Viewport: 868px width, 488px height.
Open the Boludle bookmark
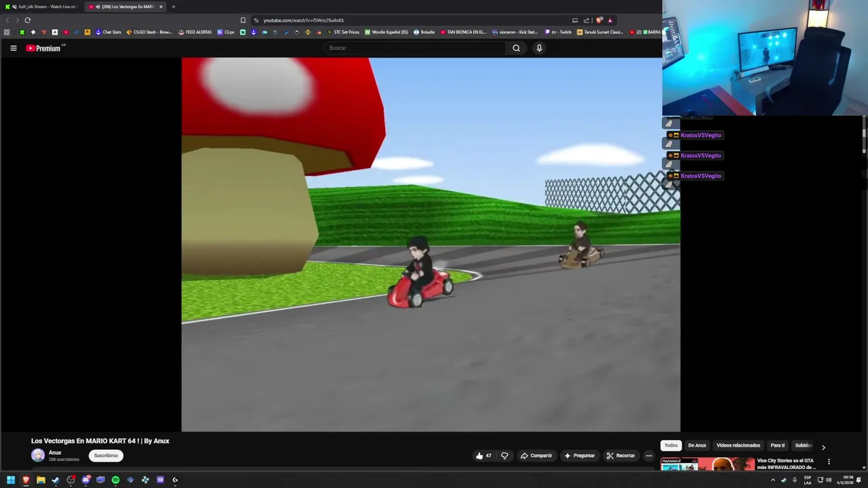pyautogui.click(x=424, y=32)
